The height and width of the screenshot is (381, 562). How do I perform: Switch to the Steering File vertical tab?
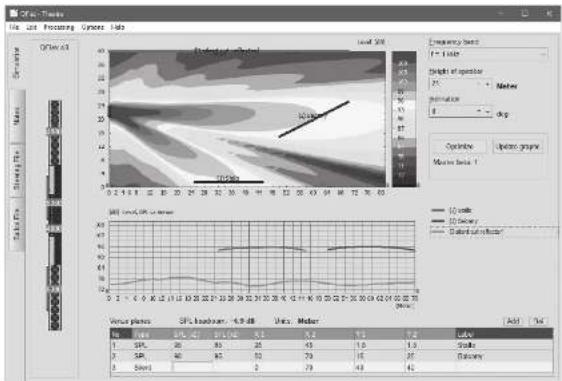[17, 170]
